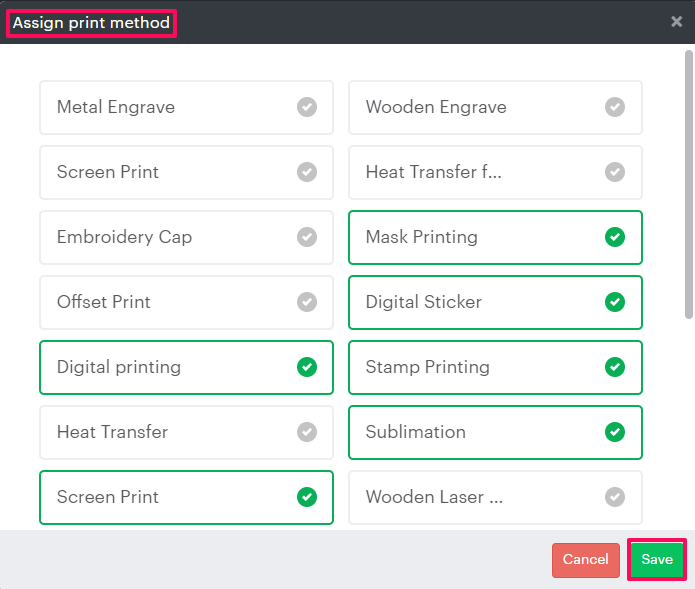Close the Assign print method dialog
695x589 pixels.
click(677, 22)
